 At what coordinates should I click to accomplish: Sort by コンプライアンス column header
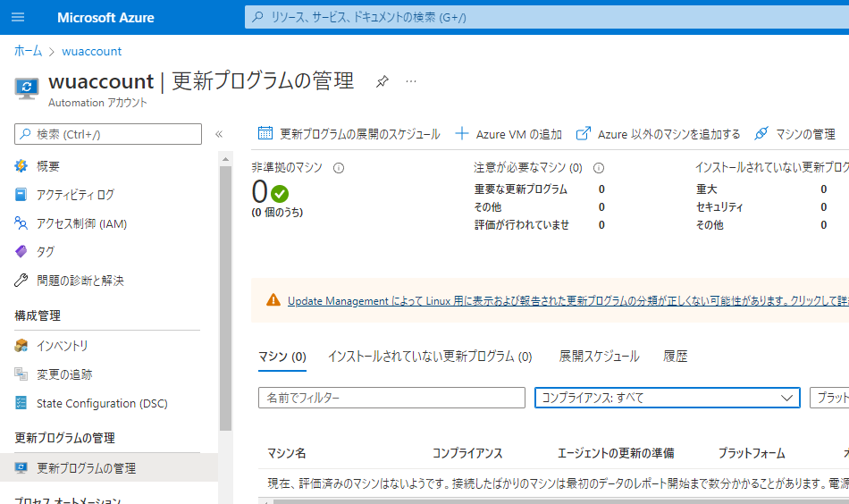pos(467,454)
